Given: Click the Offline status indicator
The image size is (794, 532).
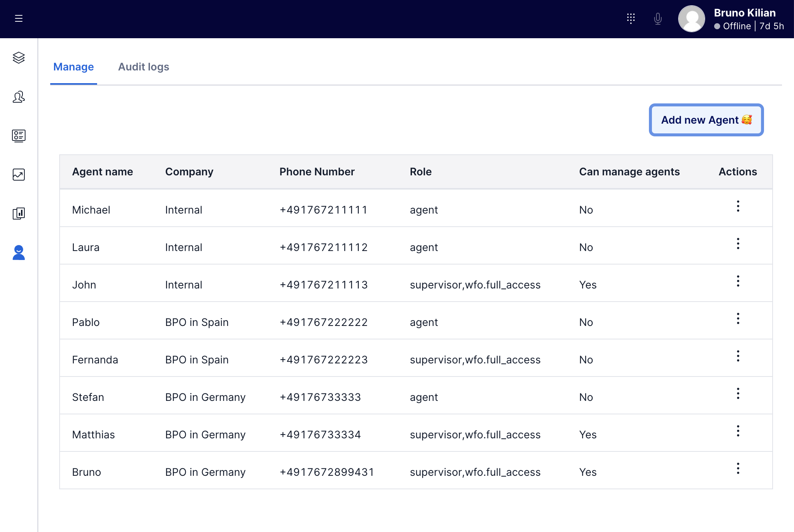Looking at the screenshot, I should pyautogui.click(x=733, y=26).
